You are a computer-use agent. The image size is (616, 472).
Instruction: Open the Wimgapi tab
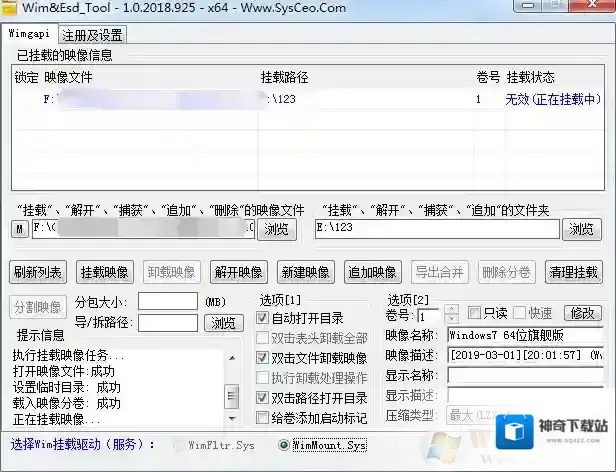pos(32,35)
